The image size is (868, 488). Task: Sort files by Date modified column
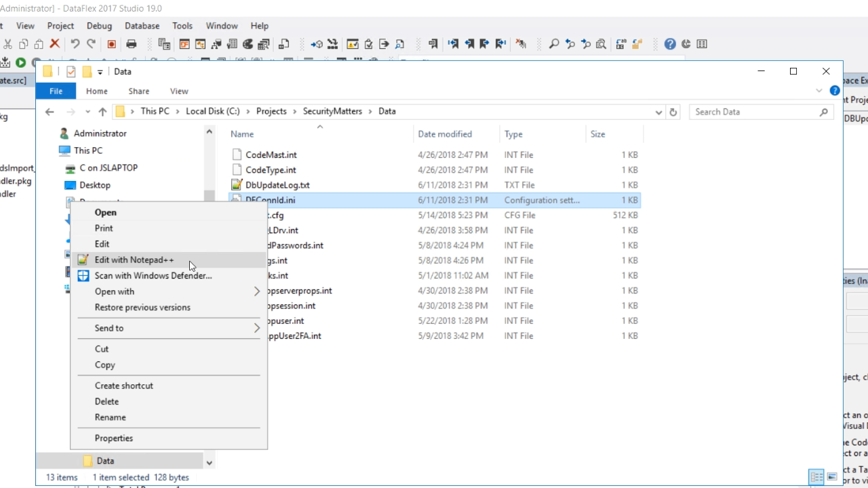(445, 134)
